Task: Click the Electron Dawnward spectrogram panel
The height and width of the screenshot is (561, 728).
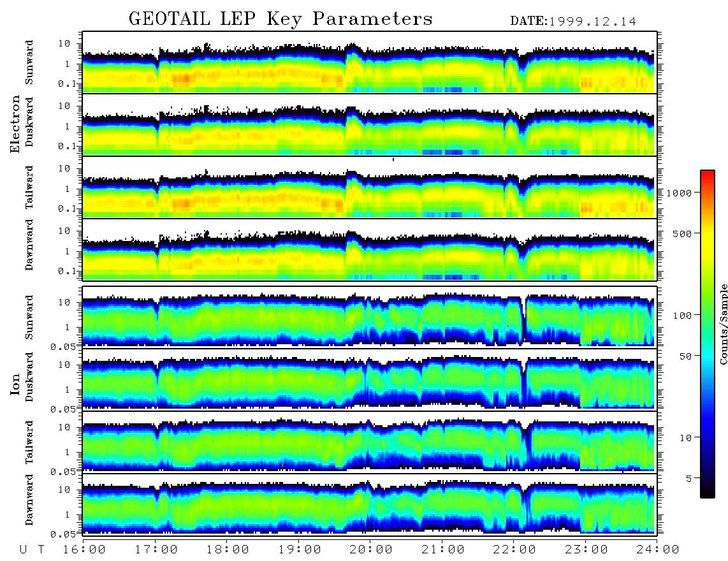Action: (x=370, y=249)
